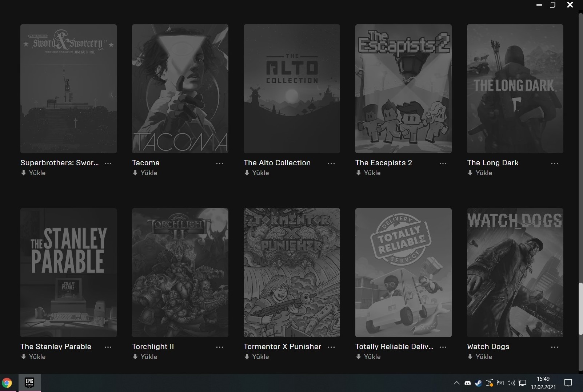Click the Epic Games Launcher taskbar icon
Viewport: 583px width, 392px height.
point(29,383)
